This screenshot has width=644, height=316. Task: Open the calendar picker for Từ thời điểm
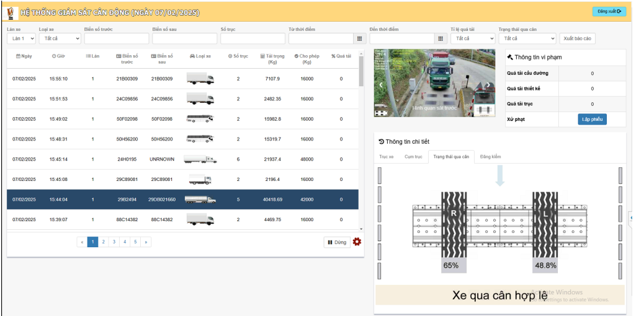click(359, 38)
